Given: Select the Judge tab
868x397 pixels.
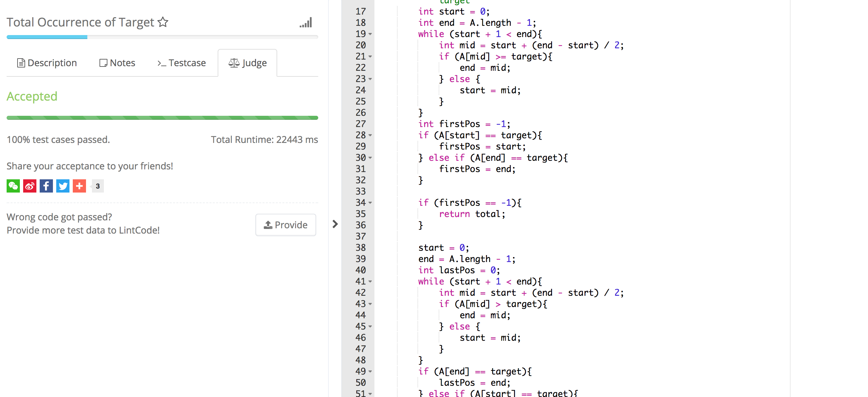Looking at the screenshot, I should pos(248,63).
